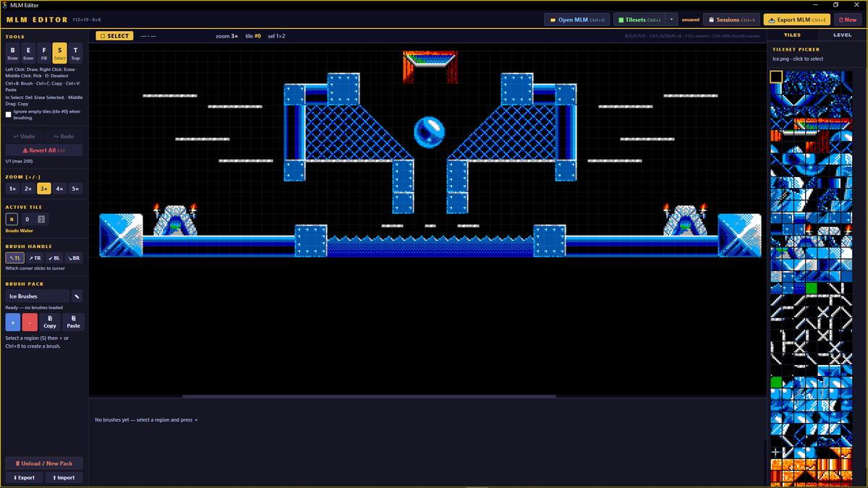Set zoom level to 1×

[x=12, y=189]
